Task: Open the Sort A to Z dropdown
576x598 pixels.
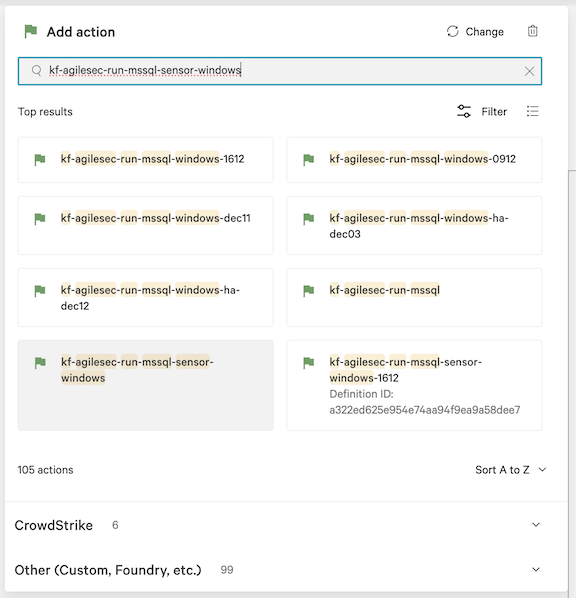Action: click(510, 470)
